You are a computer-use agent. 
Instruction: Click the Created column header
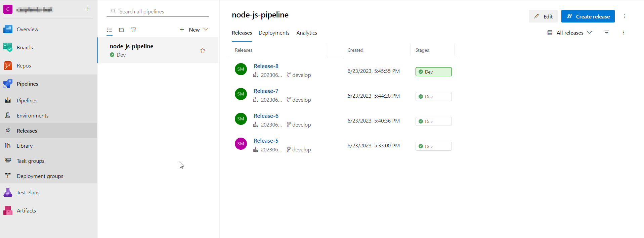coord(355,50)
